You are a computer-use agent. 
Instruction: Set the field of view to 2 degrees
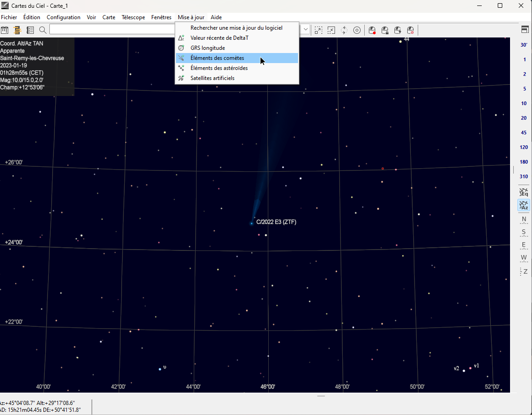[x=525, y=74]
